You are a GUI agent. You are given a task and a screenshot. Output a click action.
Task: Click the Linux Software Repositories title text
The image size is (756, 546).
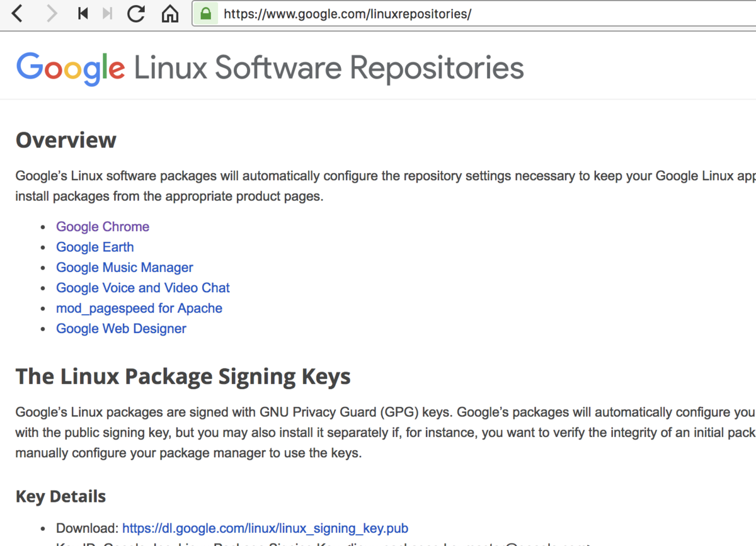coord(329,68)
